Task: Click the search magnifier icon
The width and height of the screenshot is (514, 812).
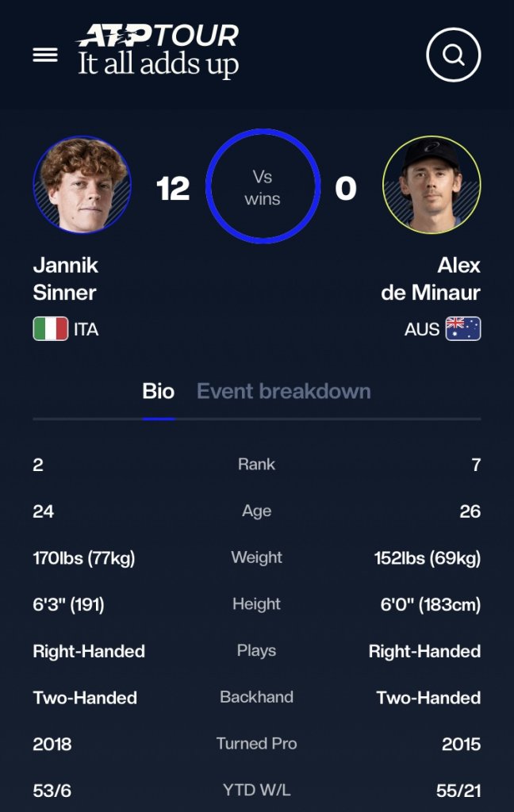Action: 454,55
